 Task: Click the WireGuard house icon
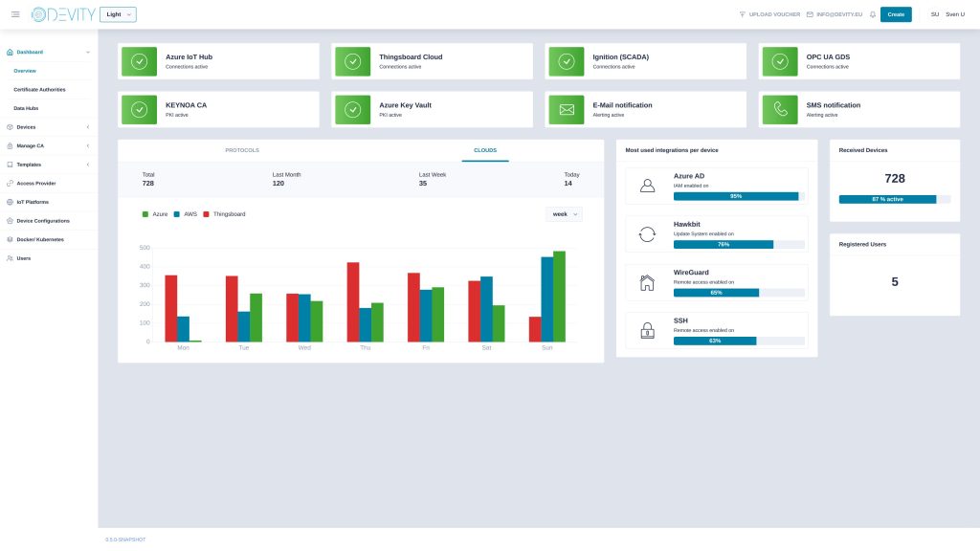(647, 282)
